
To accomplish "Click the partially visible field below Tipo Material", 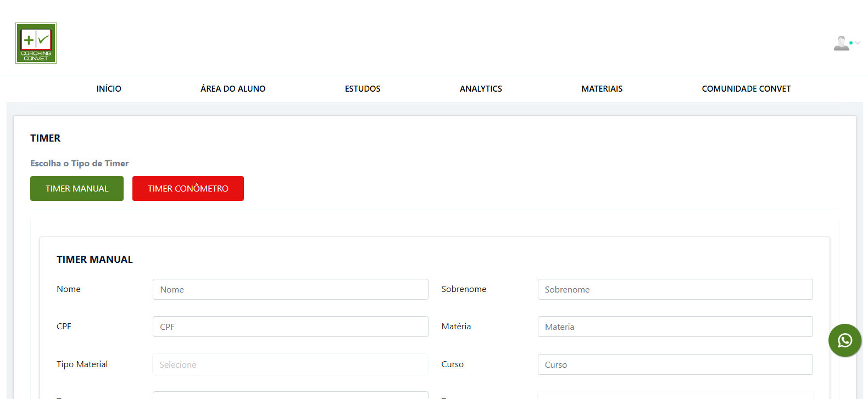I will coord(290,395).
